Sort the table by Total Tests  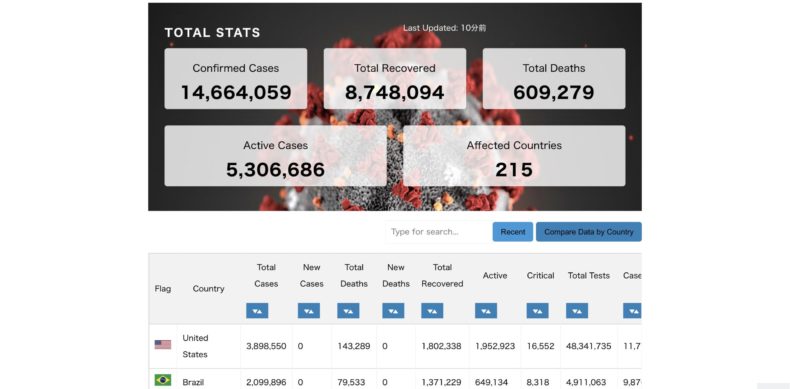click(577, 311)
